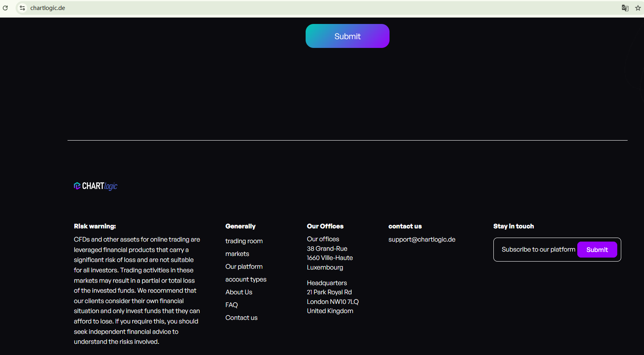Go to the markets link

coord(237,254)
